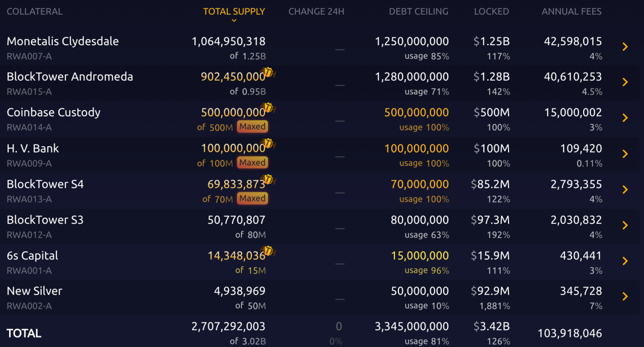Click the gold badge icon beside 69,833,873
Viewport: 644px width, 347px height.
pos(269,181)
